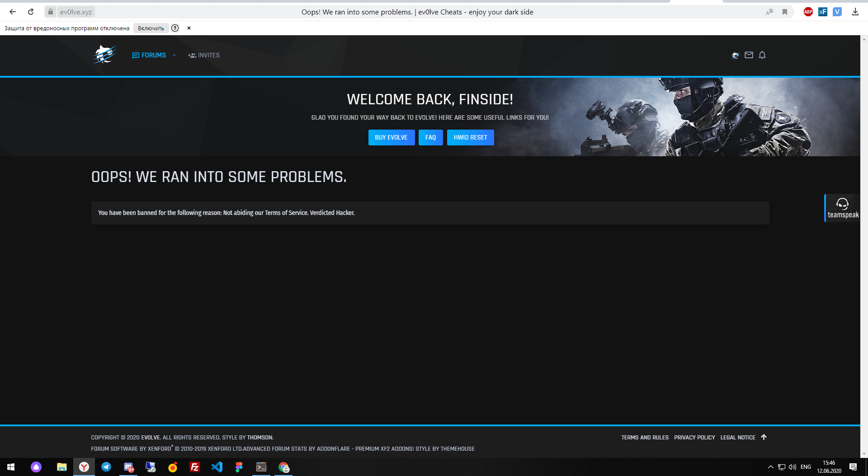Click the scrollbar up arrow
This screenshot has height=476, width=868.
(x=864, y=39)
